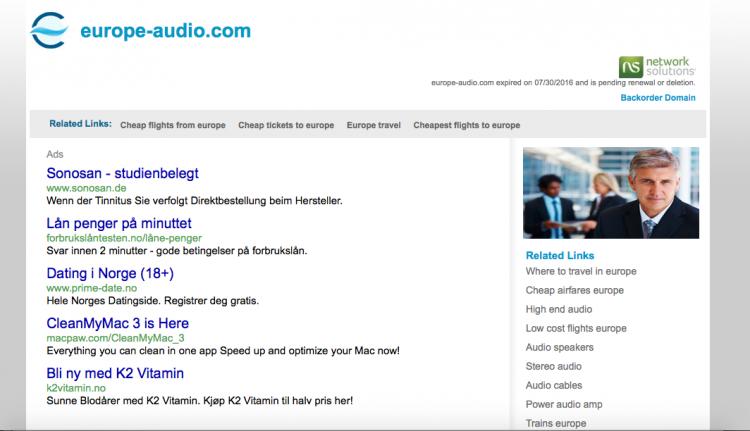Viewport: 750px width, 431px height.
Task: Open Cheap flights from europe link
Action: [x=173, y=125]
